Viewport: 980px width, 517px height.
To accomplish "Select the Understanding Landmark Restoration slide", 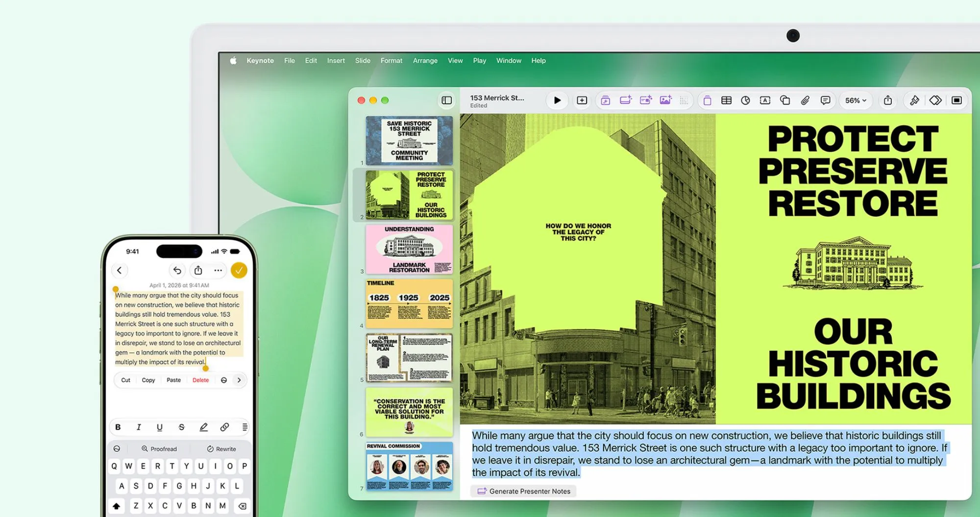I will [x=409, y=249].
